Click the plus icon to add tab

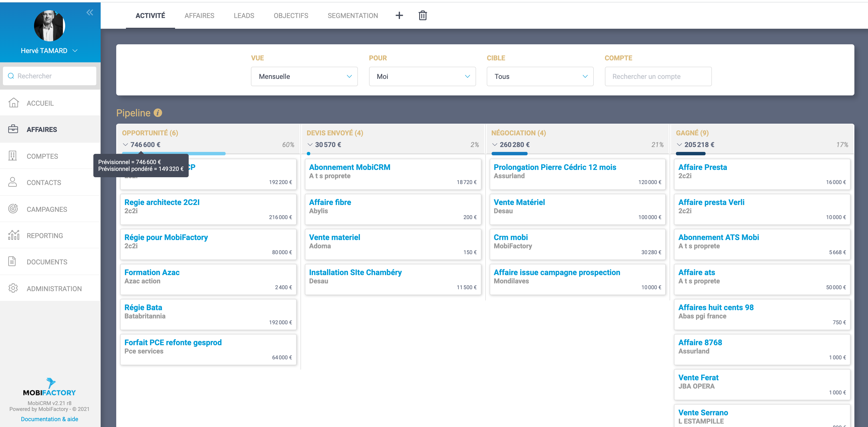399,16
